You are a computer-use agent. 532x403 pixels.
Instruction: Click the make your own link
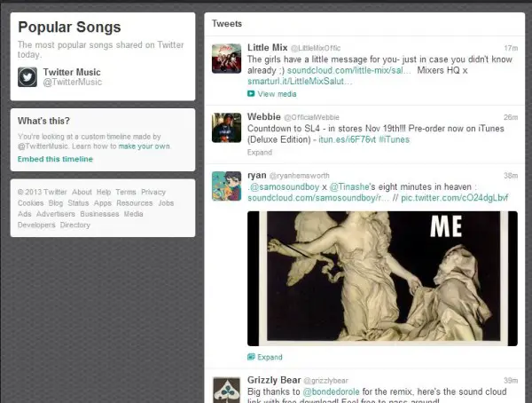[144, 146]
